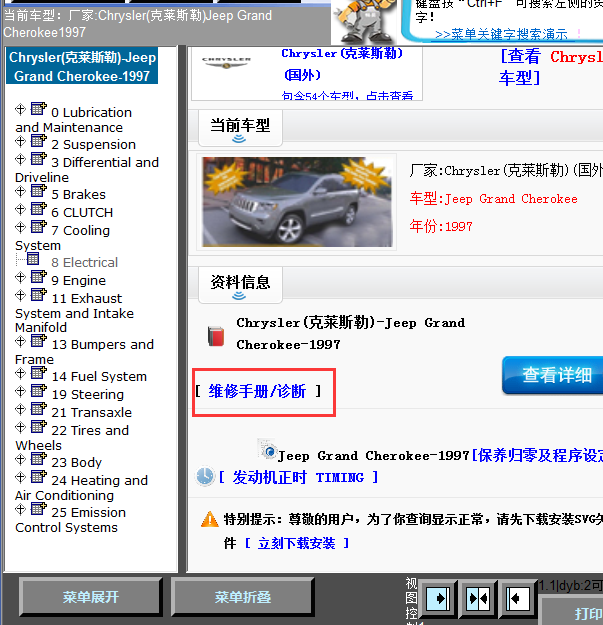Click the book icon beside 9 Engine

tap(39, 277)
